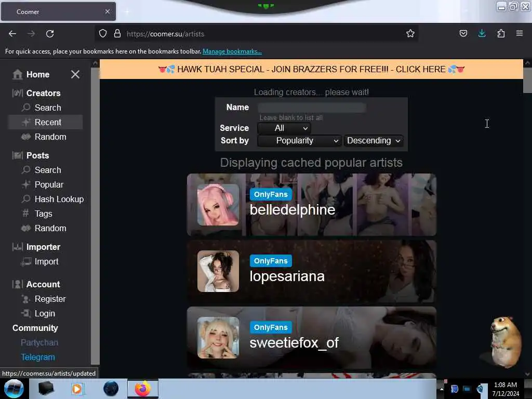Screen dimensions: 532x399
Task: Select Recent under Creators
Action: click(45, 122)
